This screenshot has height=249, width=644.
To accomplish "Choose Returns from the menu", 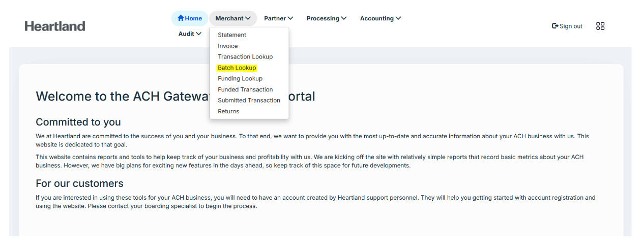I will point(228,111).
